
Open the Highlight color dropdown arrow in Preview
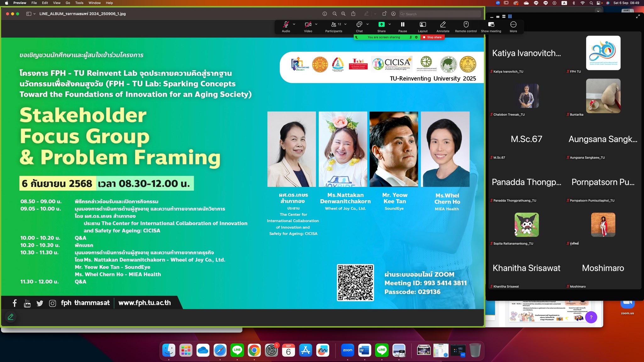[375, 14]
